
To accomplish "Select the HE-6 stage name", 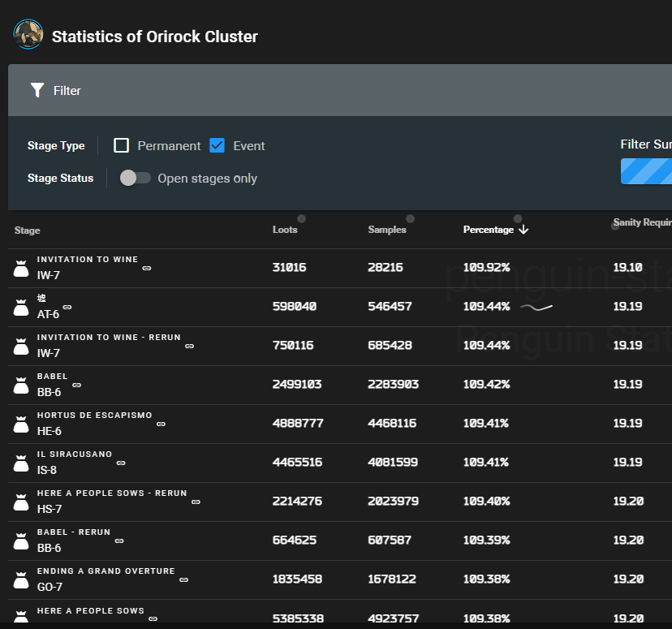I will [50, 431].
